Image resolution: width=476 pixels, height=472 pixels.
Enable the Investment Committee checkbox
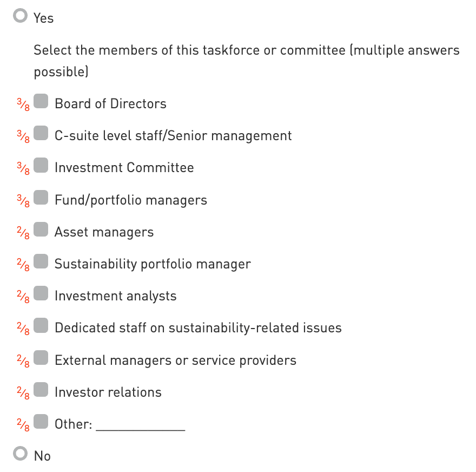coord(41,166)
